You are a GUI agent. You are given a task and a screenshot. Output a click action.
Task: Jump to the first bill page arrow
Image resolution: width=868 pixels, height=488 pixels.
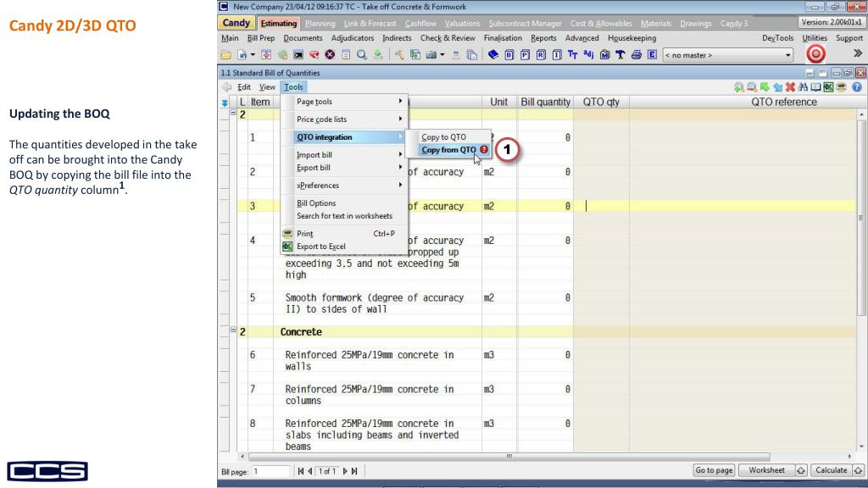301,471
